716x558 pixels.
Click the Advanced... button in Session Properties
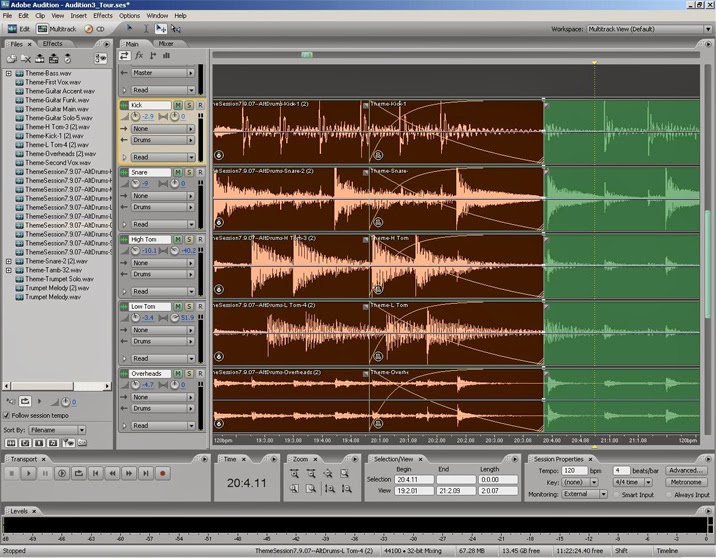click(686, 470)
